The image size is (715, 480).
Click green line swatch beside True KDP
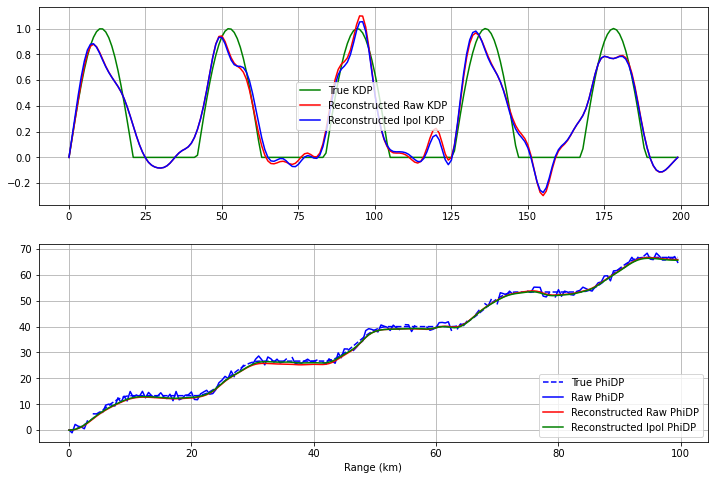pos(310,90)
